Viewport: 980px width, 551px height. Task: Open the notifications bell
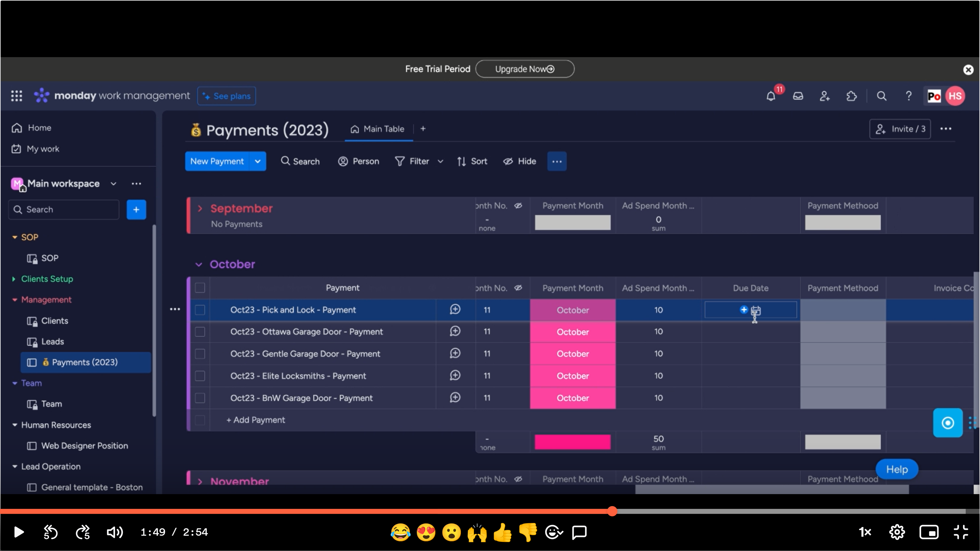tap(771, 96)
